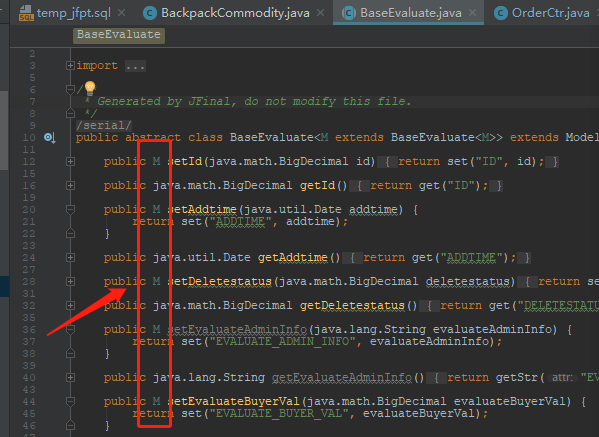Image resolution: width=599 pixels, height=437 pixels.
Task: Click the getEvaluateAdminInfo method name
Action: point(342,377)
